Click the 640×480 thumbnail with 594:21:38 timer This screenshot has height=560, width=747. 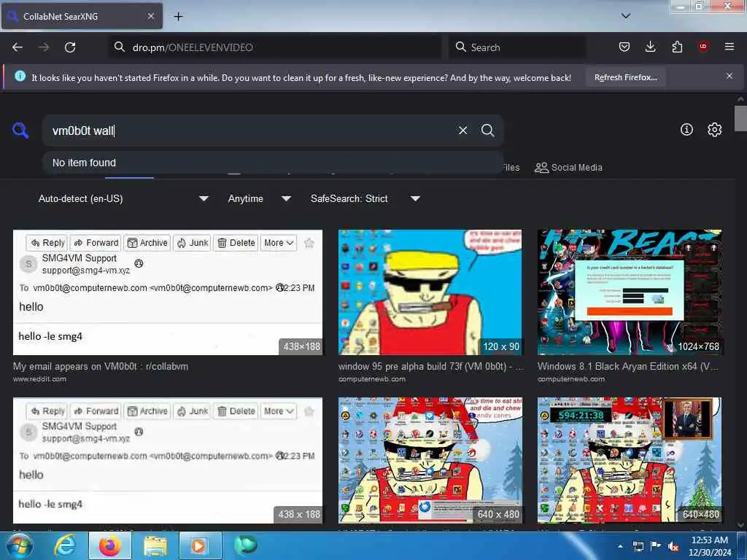click(630, 461)
